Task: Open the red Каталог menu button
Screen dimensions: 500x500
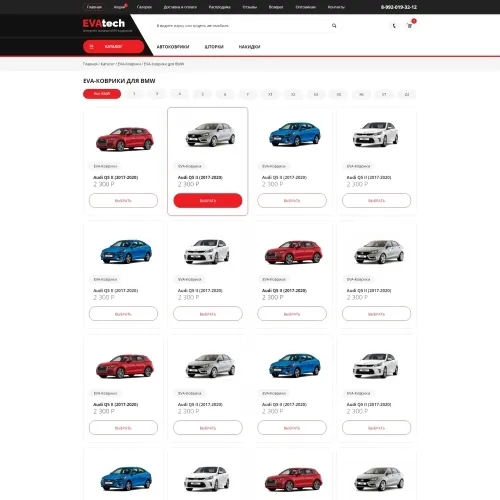Action: click(113, 47)
